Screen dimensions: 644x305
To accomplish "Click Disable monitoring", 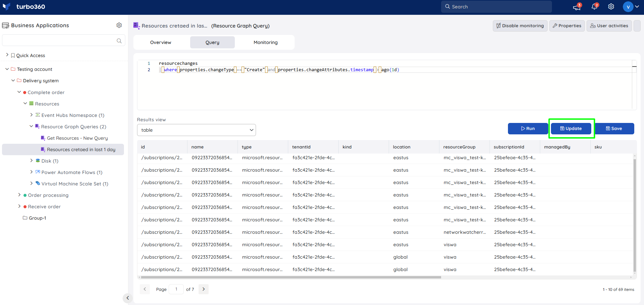I will tap(520, 26).
